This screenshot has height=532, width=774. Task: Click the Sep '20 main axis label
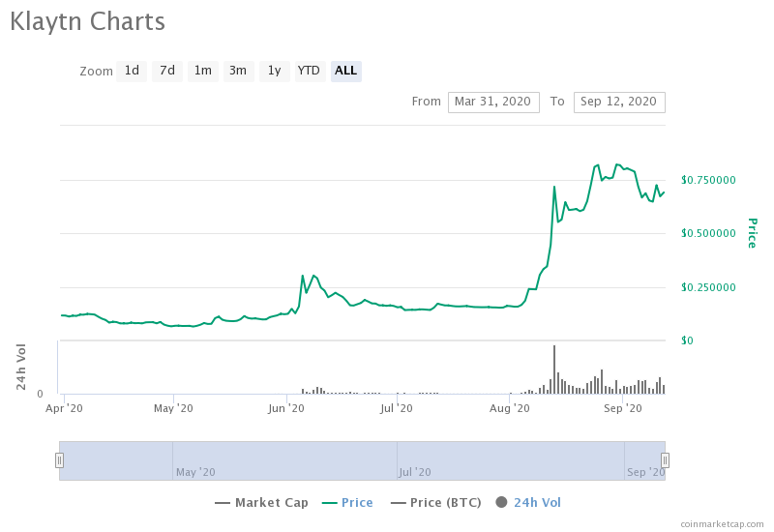click(x=623, y=408)
